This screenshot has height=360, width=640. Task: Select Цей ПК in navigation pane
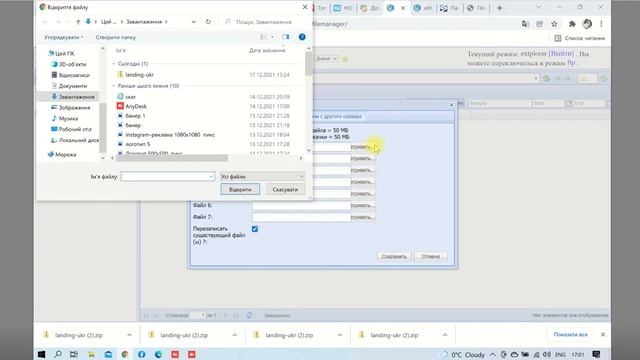coord(61,53)
